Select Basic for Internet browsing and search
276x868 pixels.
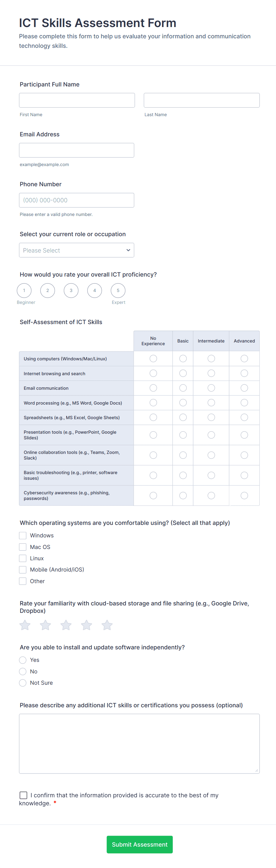tap(183, 373)
